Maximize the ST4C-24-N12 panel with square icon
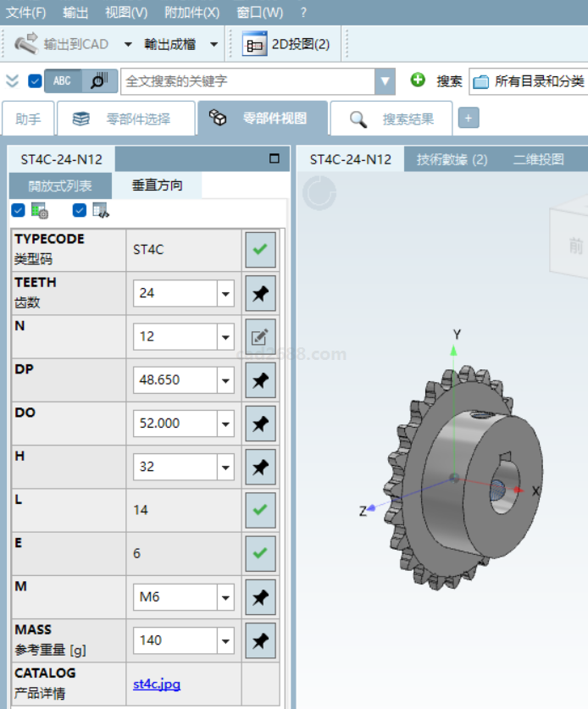This screenshot has width=588, height=709. pos(274,158)
